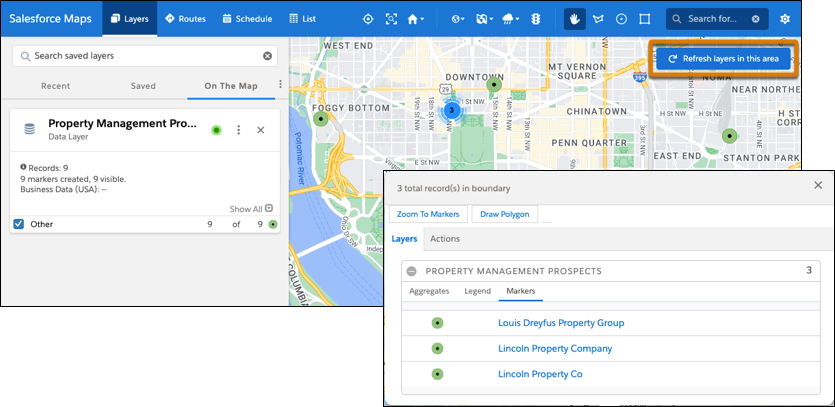Image resolution: width=835 pixels, height=407 pixels.
Task: Collapse Property Management Prospects section
Action: (412, 271)
